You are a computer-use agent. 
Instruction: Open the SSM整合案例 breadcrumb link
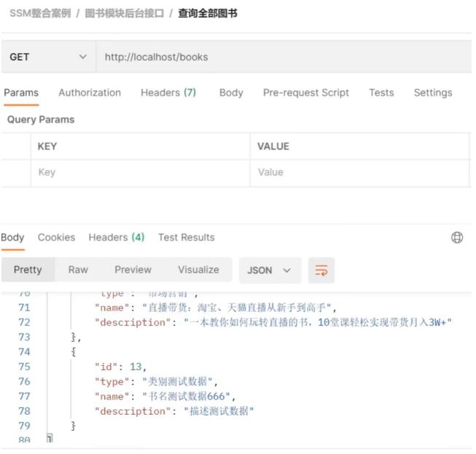(40, 13)
